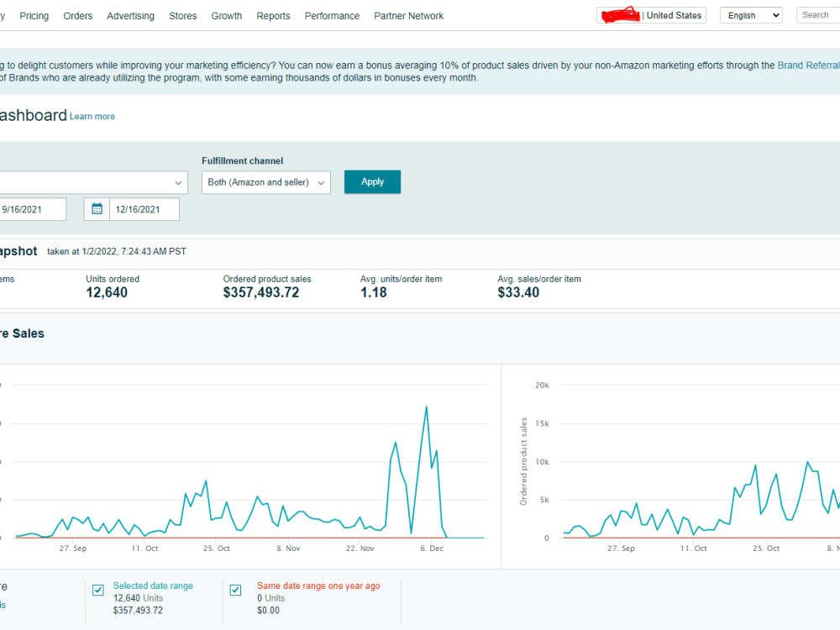Click Avg. sales/order item value $33.40

pos(518,292)
